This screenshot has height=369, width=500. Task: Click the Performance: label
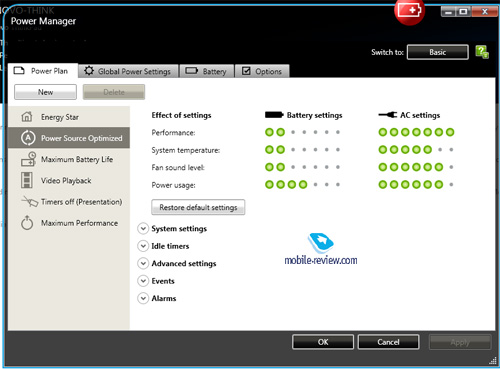[x=173, y=133]
